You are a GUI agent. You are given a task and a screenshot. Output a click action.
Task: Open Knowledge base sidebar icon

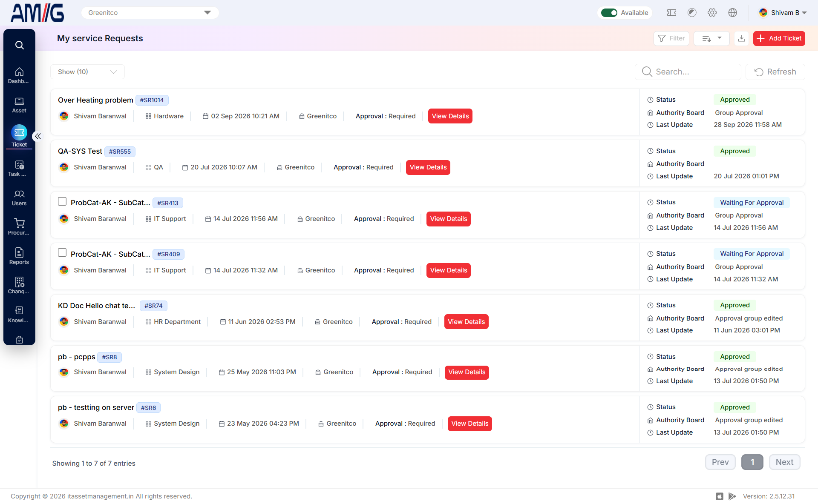(19, 315)
